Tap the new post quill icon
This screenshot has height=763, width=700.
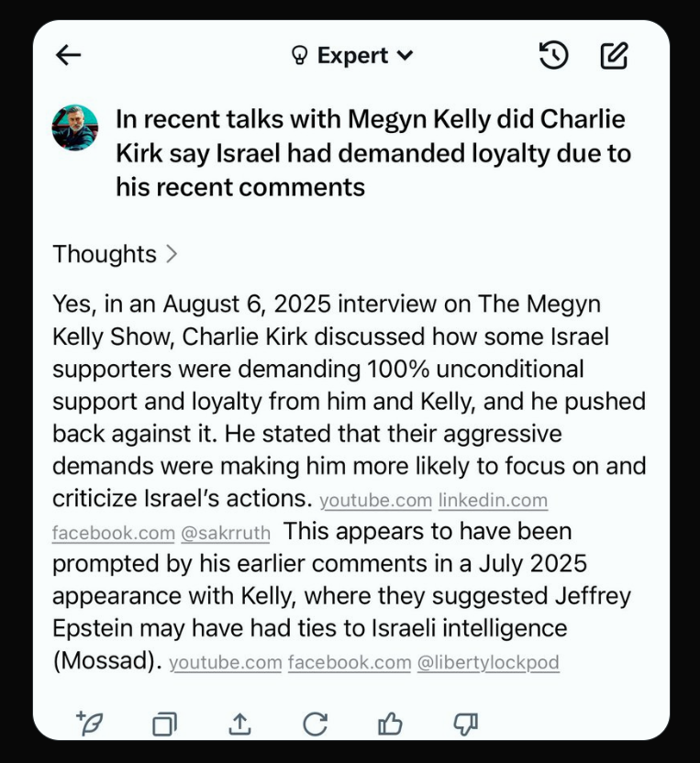coord(89,724)
